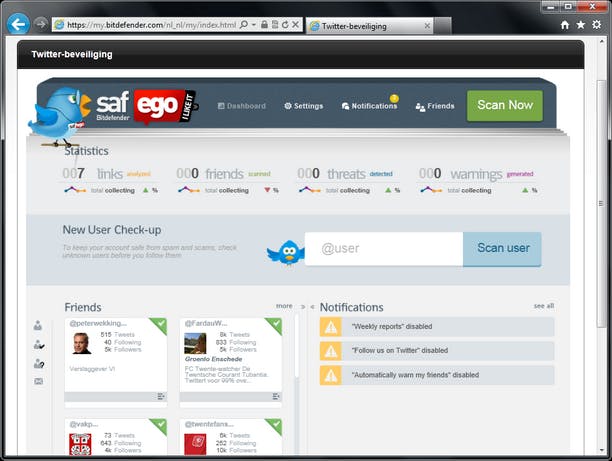Open the browser Home icon
The width and height of the screenshot is (612, 461).
pyautogui.click(x=564, y=25)
